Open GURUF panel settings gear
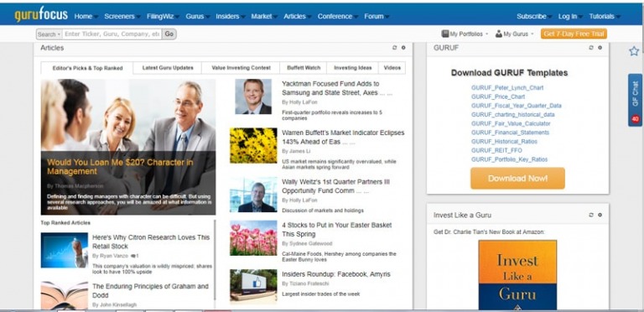The width and height of the screenshot is (644, 312). [600, 48]
